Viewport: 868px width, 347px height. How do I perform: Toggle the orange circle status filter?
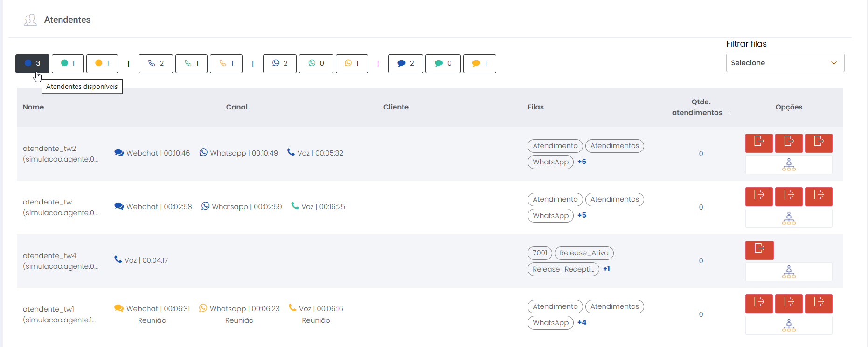click(x=102, y=63)
